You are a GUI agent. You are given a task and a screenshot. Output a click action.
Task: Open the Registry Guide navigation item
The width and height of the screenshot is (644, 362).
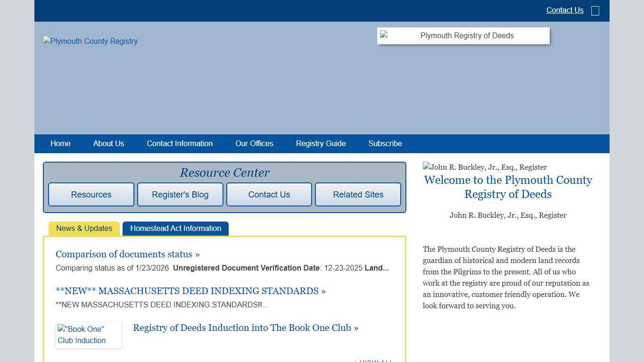click(x=321, y=144)
